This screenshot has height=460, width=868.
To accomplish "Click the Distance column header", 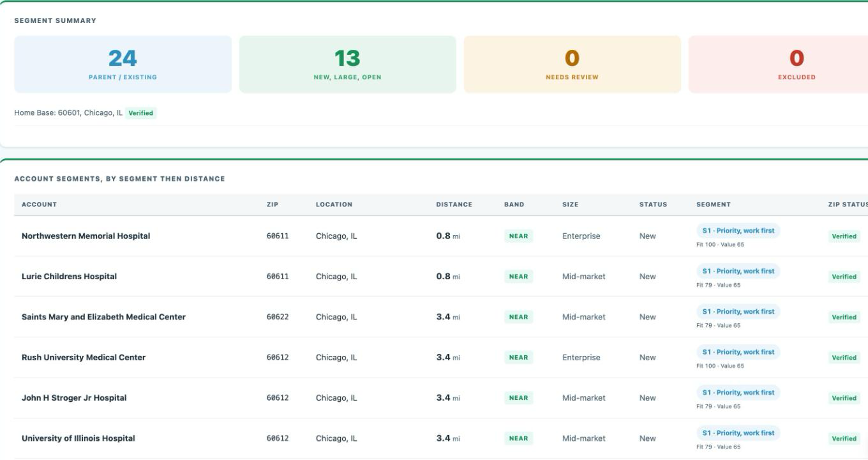I will coord(454,204).
